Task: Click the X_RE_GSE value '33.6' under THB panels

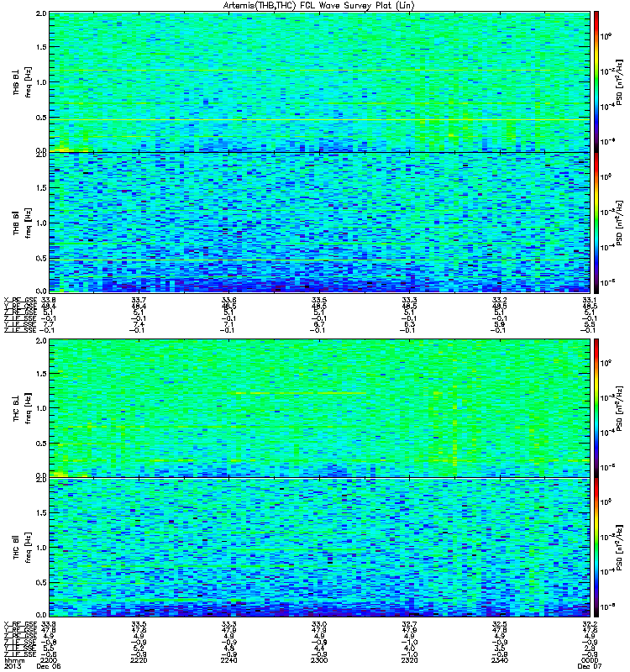Action: [229, 300]
